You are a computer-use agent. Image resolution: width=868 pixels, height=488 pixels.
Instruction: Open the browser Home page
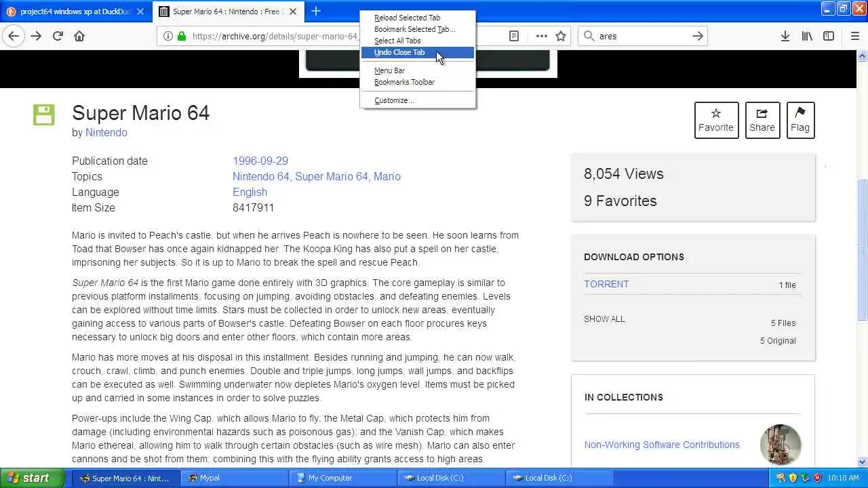[x=79, y=36]
